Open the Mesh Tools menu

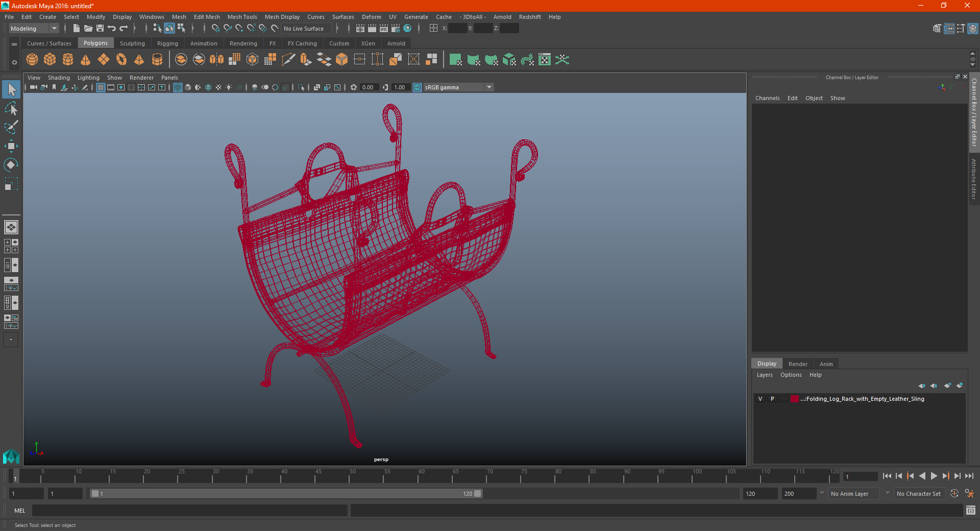pyautogui.click(x=242, y=17)
